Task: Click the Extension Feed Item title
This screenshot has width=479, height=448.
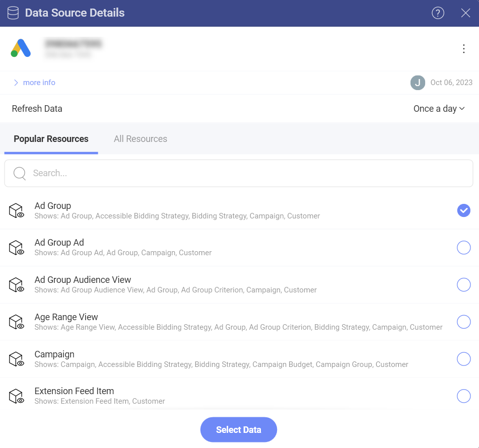Action: (x=74, y=391)
